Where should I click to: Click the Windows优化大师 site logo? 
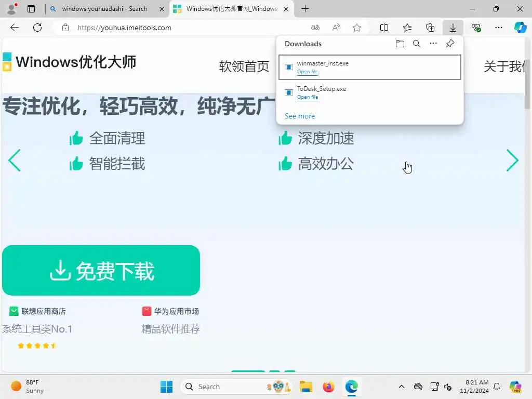pyautogui.click(x=70, y=62)
